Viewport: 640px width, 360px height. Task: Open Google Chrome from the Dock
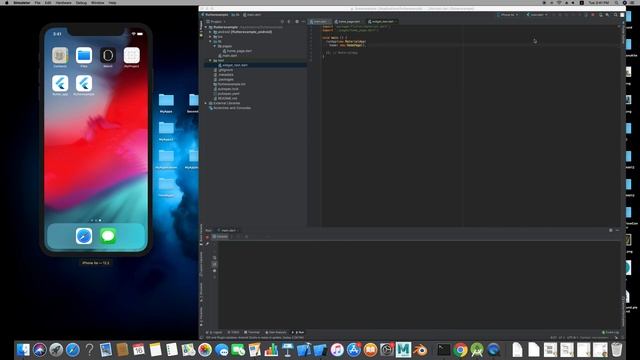tap(460, 350)
